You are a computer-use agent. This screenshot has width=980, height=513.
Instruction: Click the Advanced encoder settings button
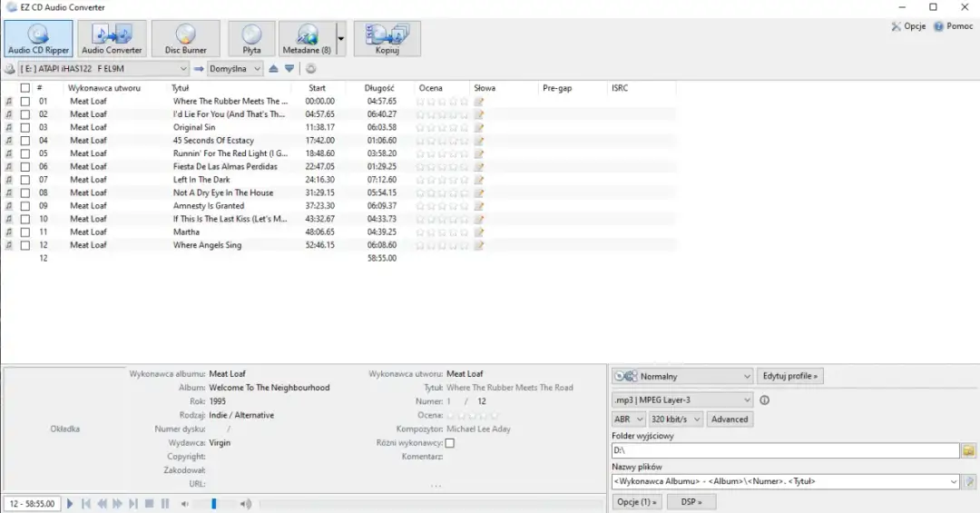[x=730, y=419]
